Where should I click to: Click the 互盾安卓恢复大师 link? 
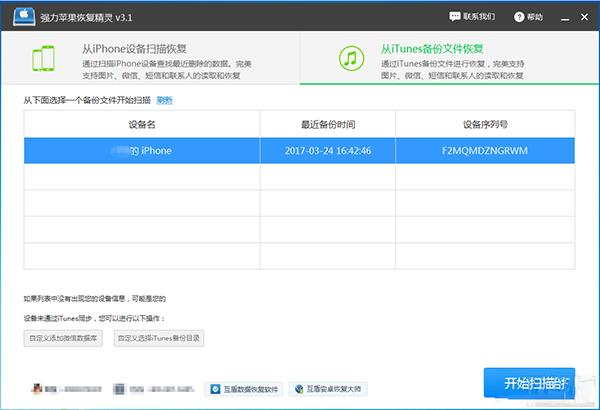tap(328, 389)
